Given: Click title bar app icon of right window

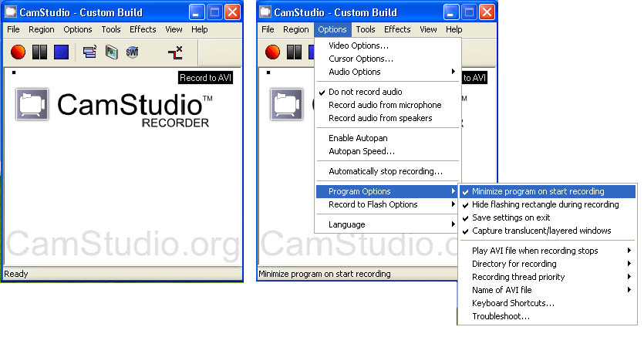Looking at the screenshot, I should (265, 12).
